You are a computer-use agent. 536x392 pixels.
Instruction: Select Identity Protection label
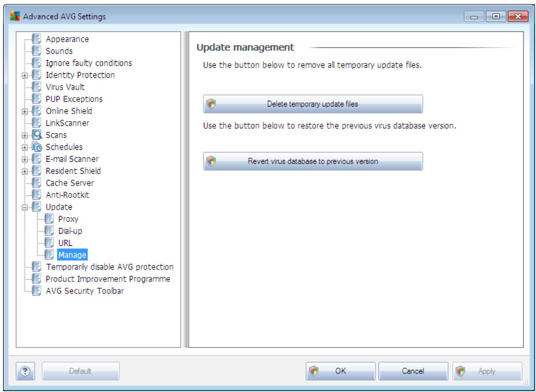coord(80,75)
